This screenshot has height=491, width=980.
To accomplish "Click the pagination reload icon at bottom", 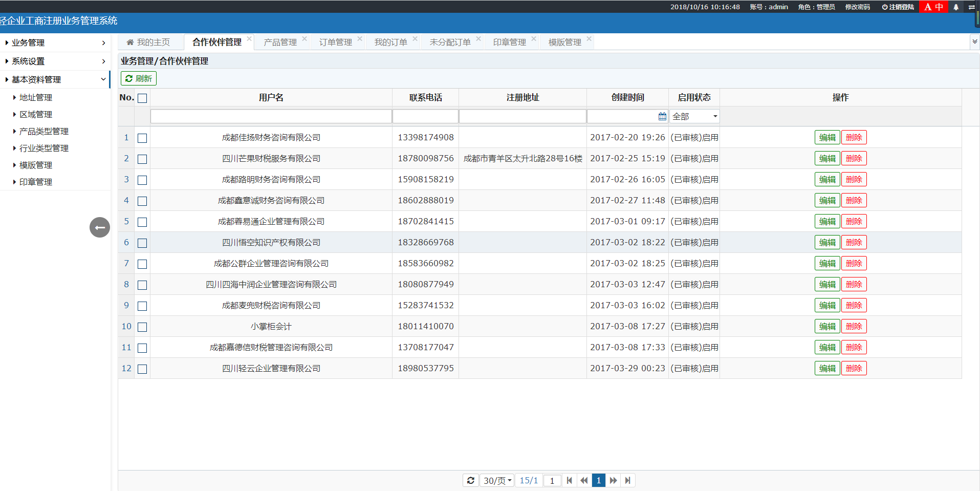I will point(470,480).
